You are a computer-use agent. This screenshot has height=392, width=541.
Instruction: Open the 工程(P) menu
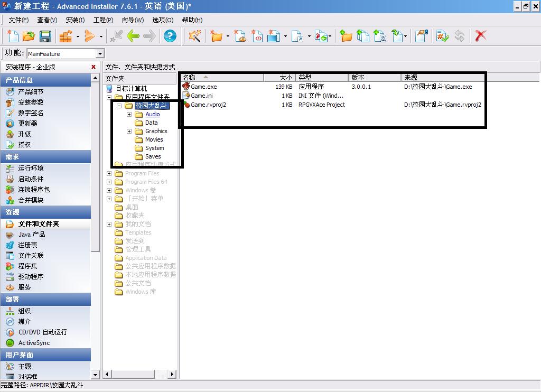click(103, 20)
